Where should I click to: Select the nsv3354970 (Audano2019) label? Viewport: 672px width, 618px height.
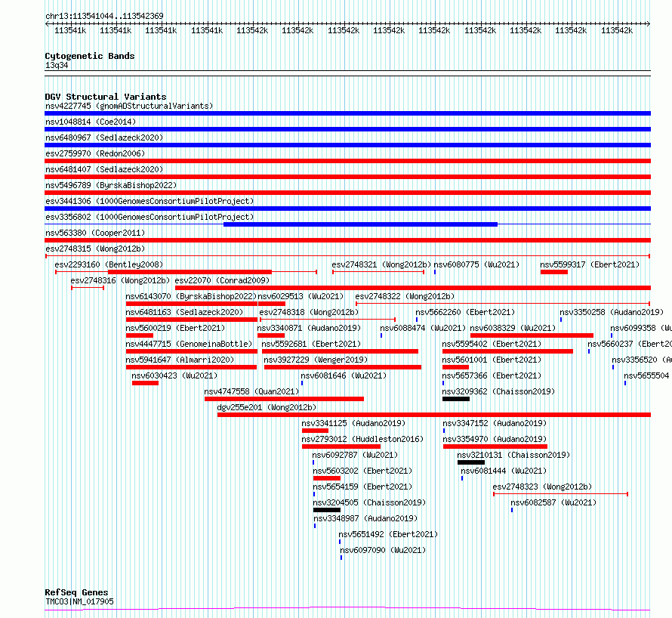[495, 439]
